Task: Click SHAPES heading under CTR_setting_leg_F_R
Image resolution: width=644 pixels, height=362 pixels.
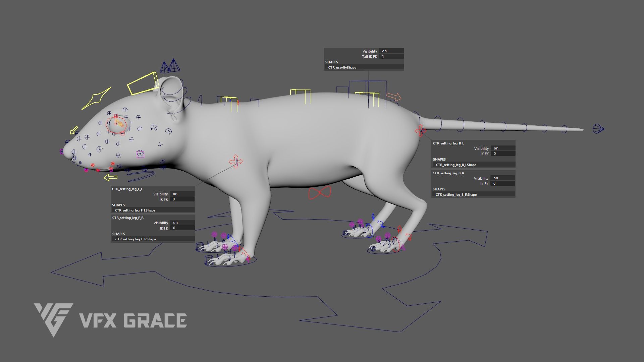Action: point(118,234)
